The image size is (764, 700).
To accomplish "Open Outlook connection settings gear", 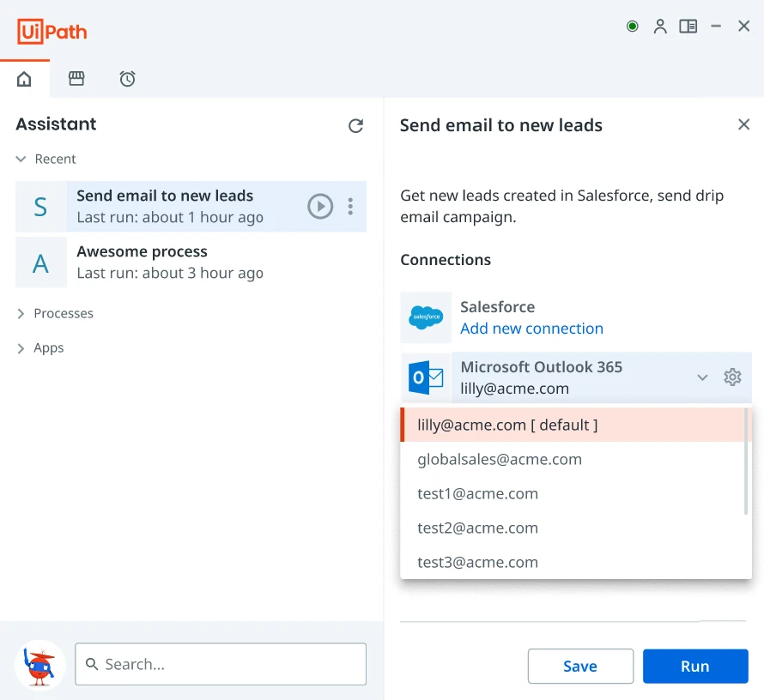I will [x=732, y=377].
